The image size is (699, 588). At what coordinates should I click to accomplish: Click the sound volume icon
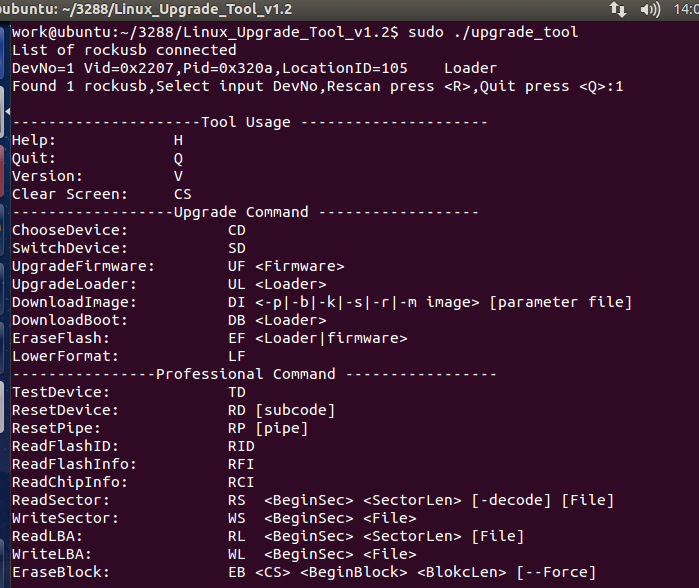pyautogui.click(x=649, y=9)
